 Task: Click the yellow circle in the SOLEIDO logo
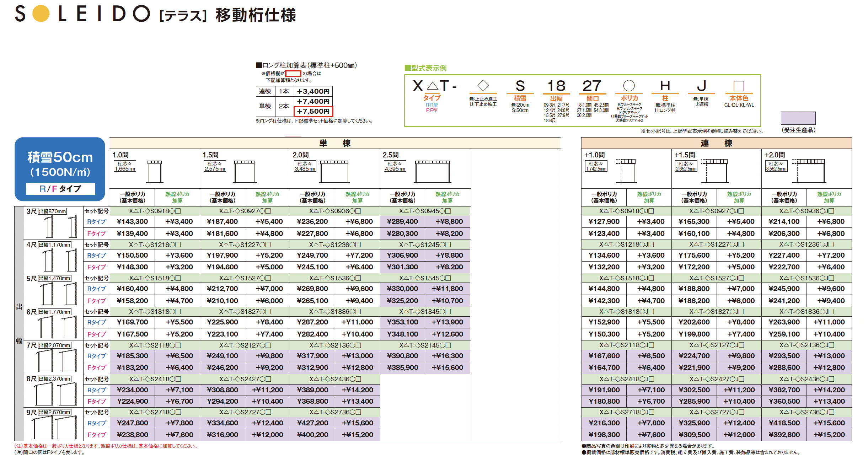tap(41, 14)
